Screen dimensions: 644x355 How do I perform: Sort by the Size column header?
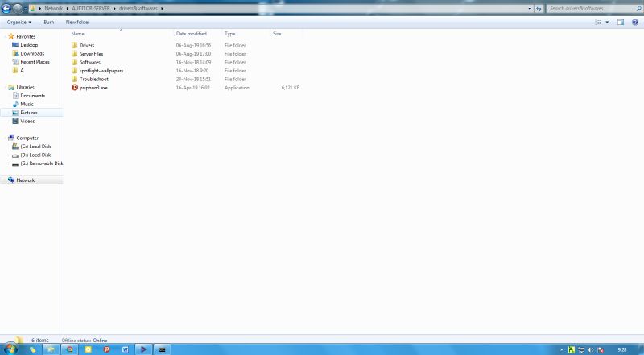click(x=277, y=34)
